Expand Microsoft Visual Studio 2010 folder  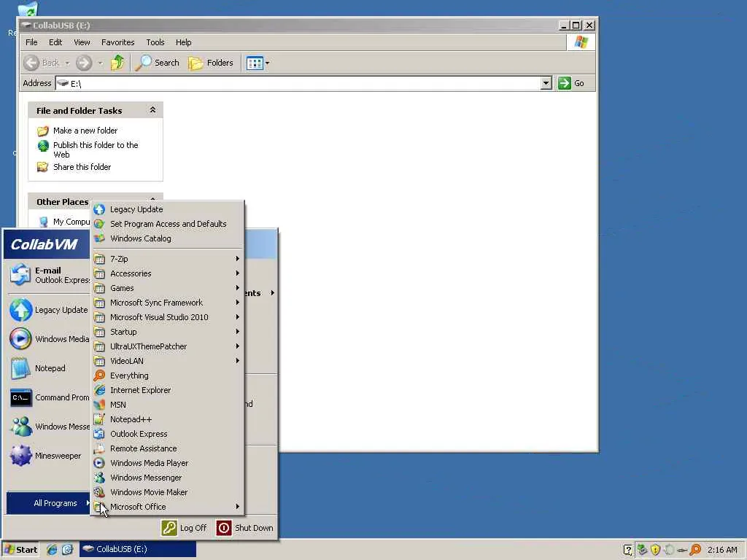click(167, 317)
